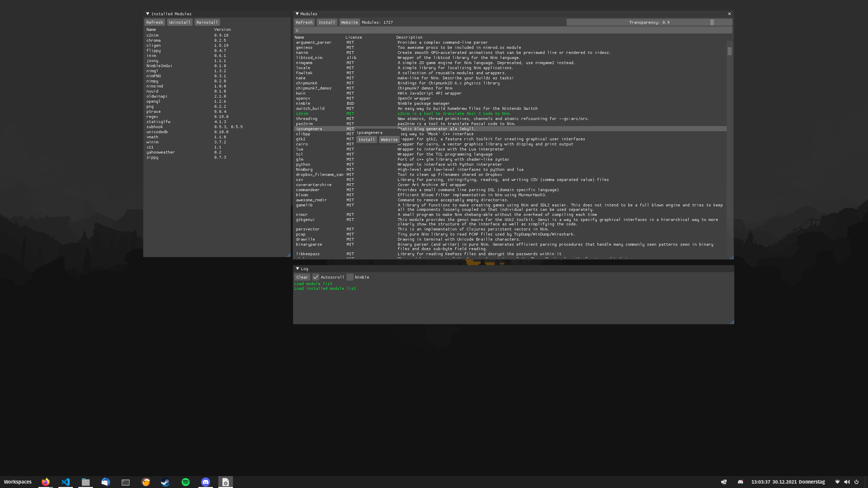Launch the terminal from the taskbar
868x488 pixels.
[x=125, y=482]
